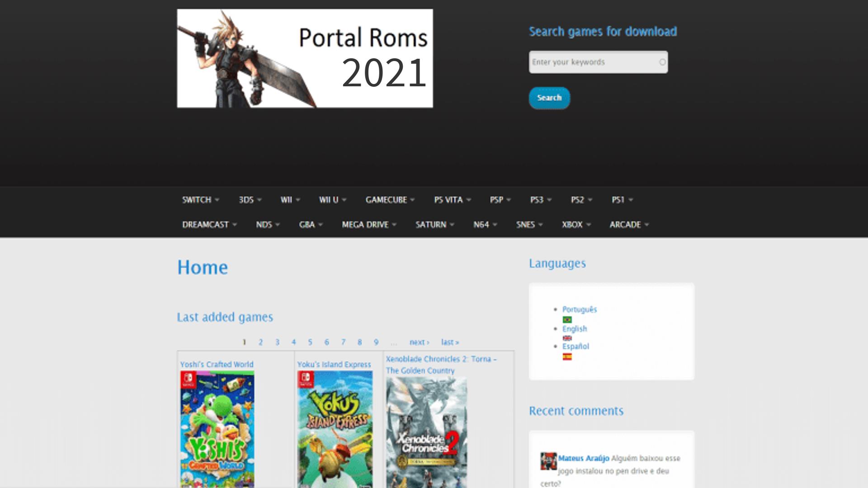Open Yoshi's Crafted World game page
868x488 pixels.
pos(217,363)
